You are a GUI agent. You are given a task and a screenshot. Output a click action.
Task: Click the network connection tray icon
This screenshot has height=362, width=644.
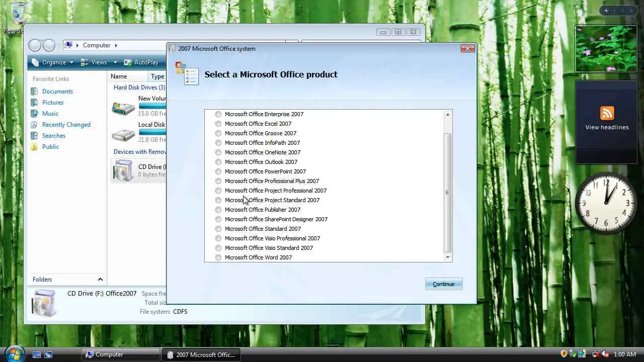596,354
